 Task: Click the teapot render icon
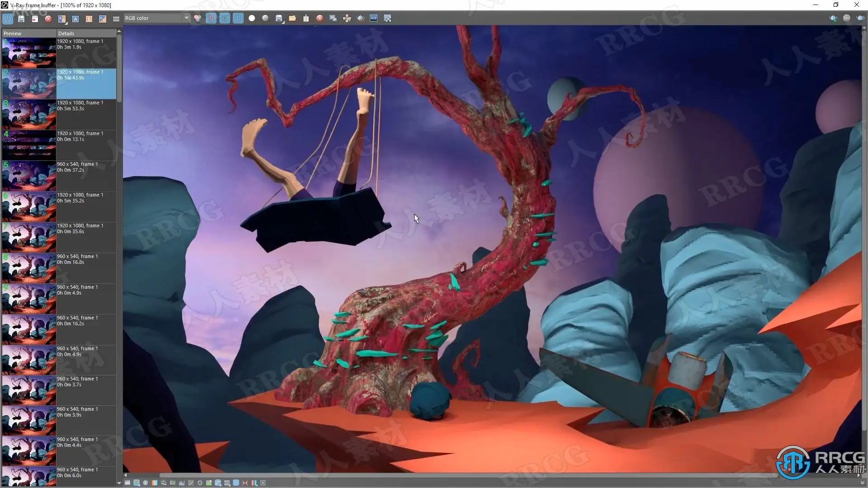tap(360, 18)
